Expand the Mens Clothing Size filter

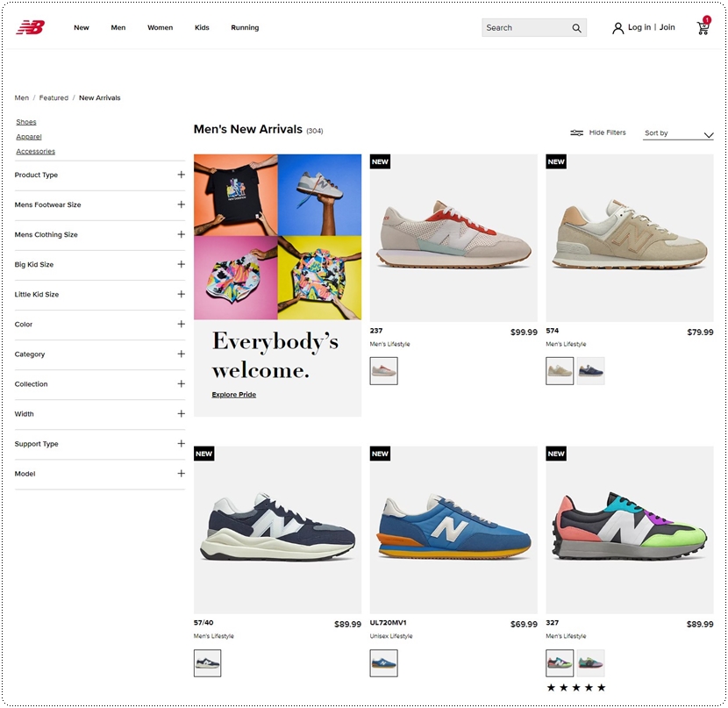pos(100,234)
